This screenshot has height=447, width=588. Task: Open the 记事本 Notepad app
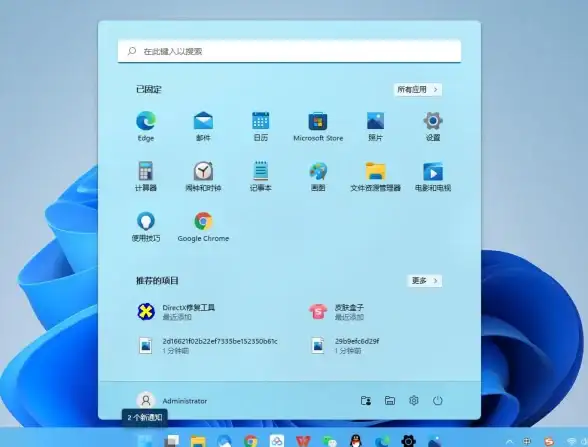pos(261,176)
